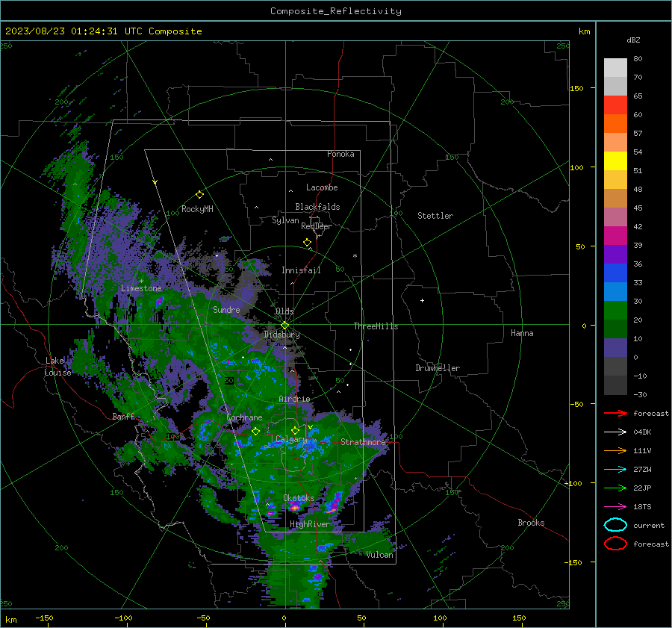Click the yellow diamond marker below Cochrane
672x628 pixels.
coord(255,432)
